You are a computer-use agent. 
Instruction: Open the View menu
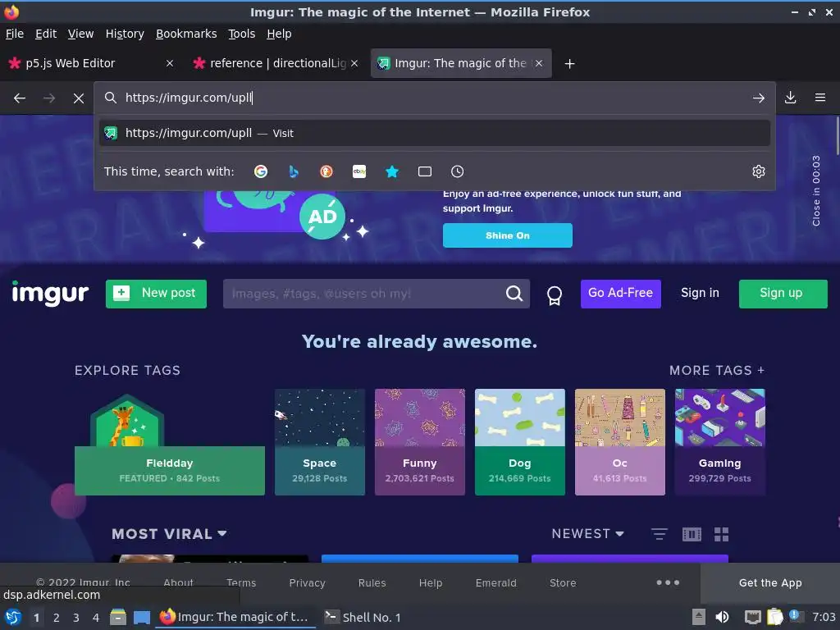[x=81, y=34]
